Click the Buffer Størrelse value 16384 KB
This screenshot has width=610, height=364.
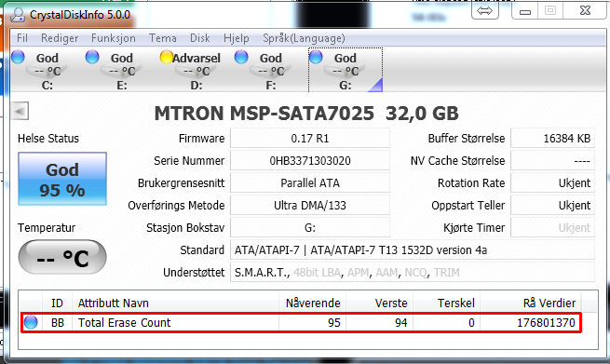tap(553, 139)
